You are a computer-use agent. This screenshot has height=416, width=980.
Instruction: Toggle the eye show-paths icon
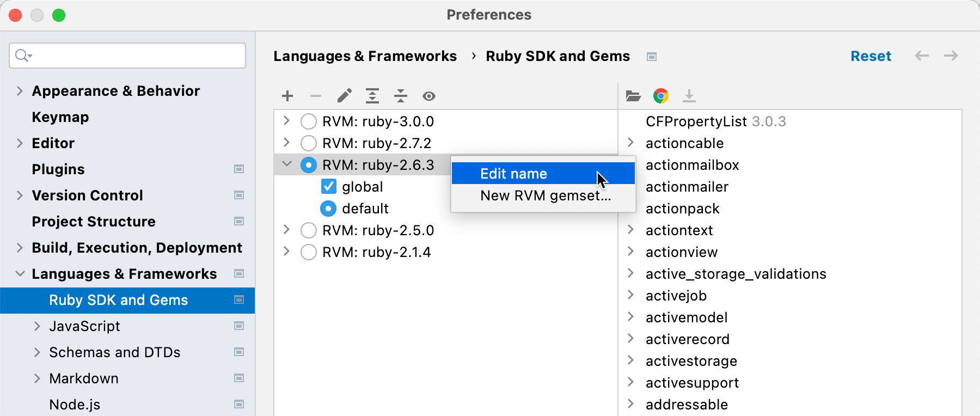(x=429, y=96)
